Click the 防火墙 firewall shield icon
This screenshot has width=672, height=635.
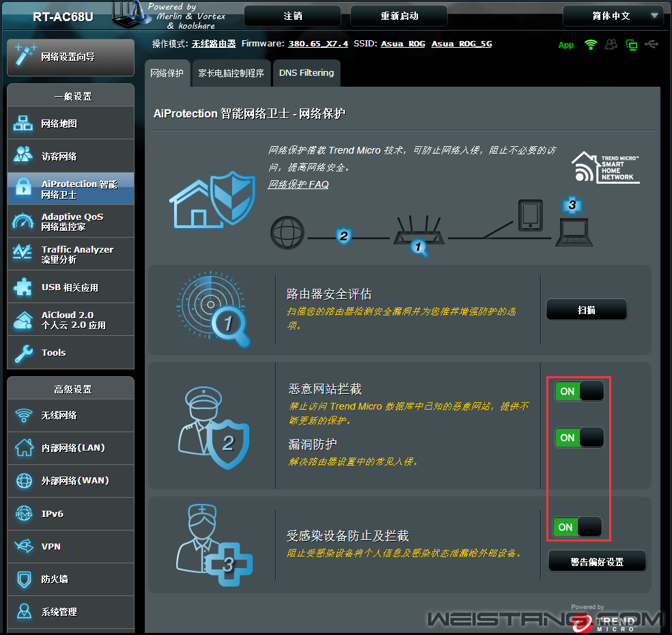click(24, 579)
